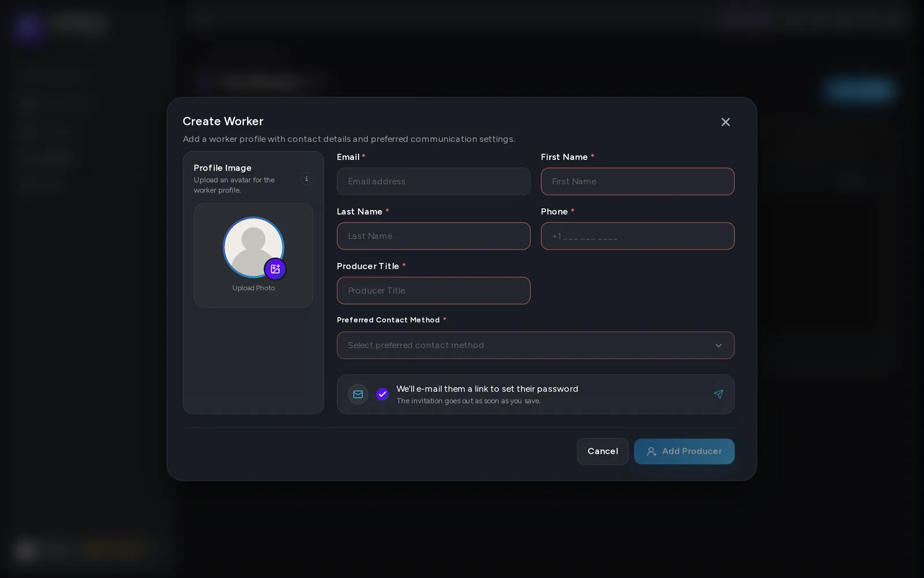The width and height of the screenshot is (924, 578).
Task: Click the Last Name input field
Action: point(433,236)
